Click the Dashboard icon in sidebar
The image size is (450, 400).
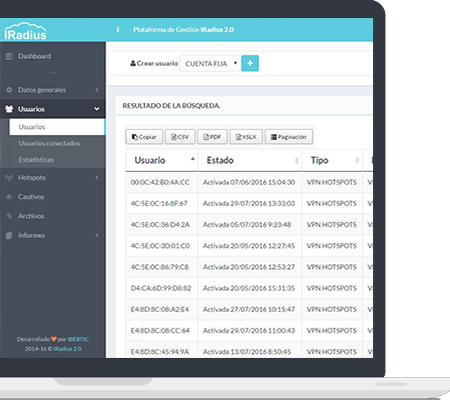[9, 56]
